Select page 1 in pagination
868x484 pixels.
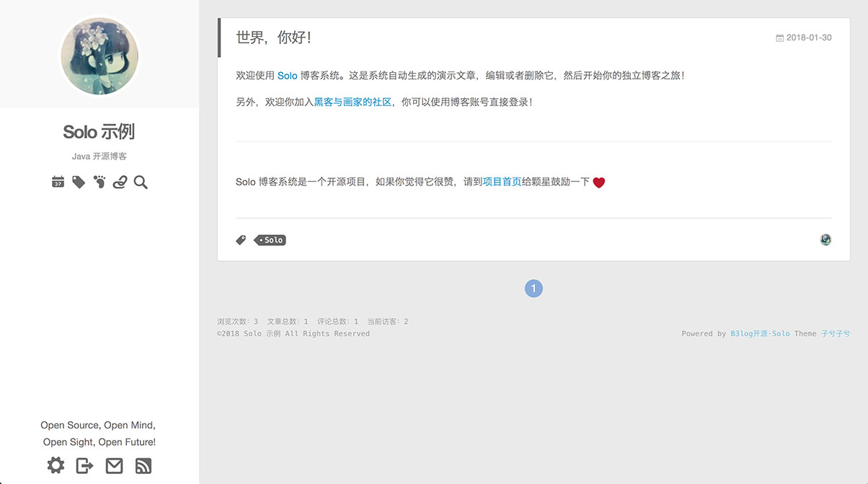click(x=533, y=289)
